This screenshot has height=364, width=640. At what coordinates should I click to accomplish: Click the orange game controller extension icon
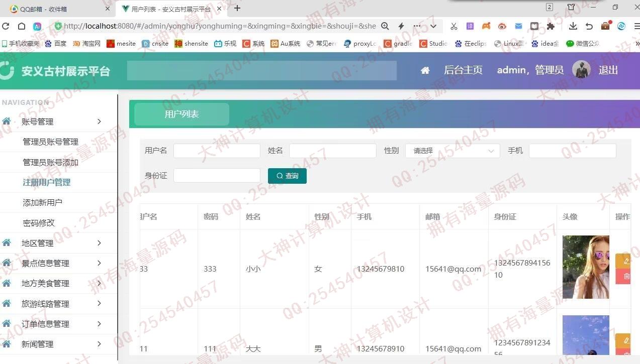[486, 26]
